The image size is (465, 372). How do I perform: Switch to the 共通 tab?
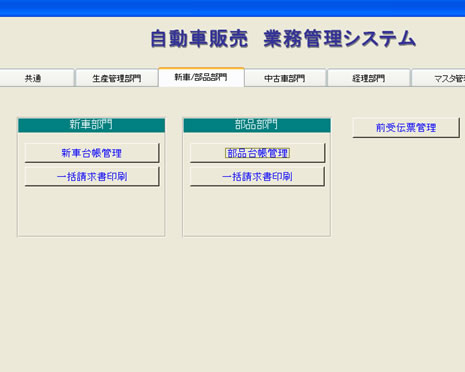click(36, 78)
